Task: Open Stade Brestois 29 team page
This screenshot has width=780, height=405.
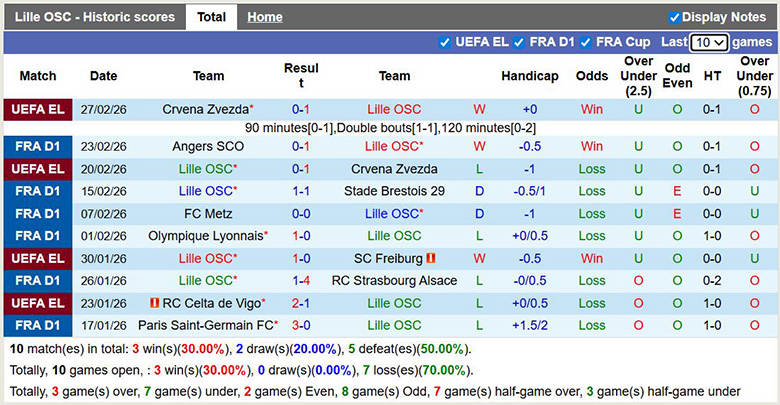Action: pos(394,191)
